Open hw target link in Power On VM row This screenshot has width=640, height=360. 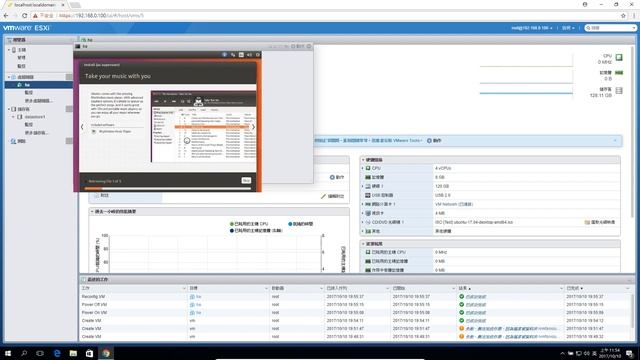click(198, 313)
